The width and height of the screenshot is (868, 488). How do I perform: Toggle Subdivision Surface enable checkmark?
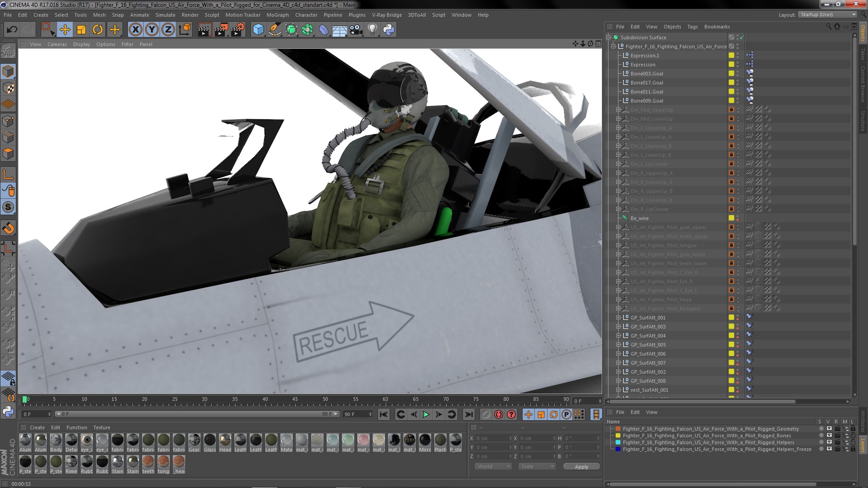pyautogui.click(x=741, y=38)
